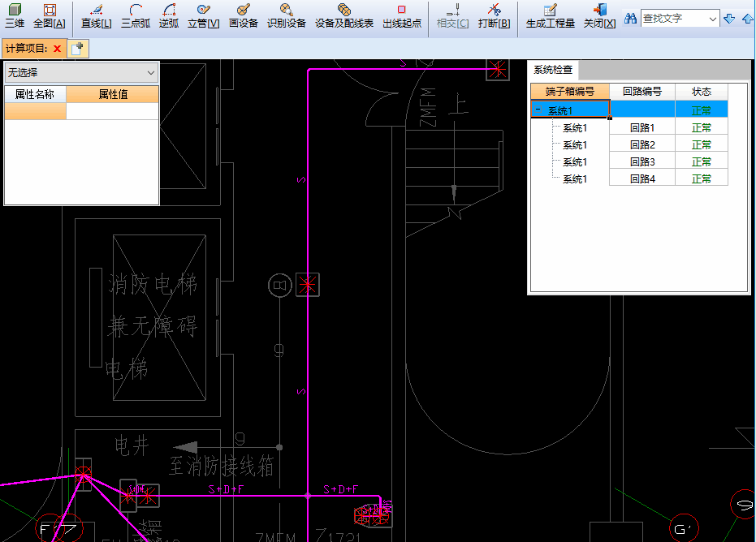Select the 逆弧 reverse arc tool

pos(169,15)
